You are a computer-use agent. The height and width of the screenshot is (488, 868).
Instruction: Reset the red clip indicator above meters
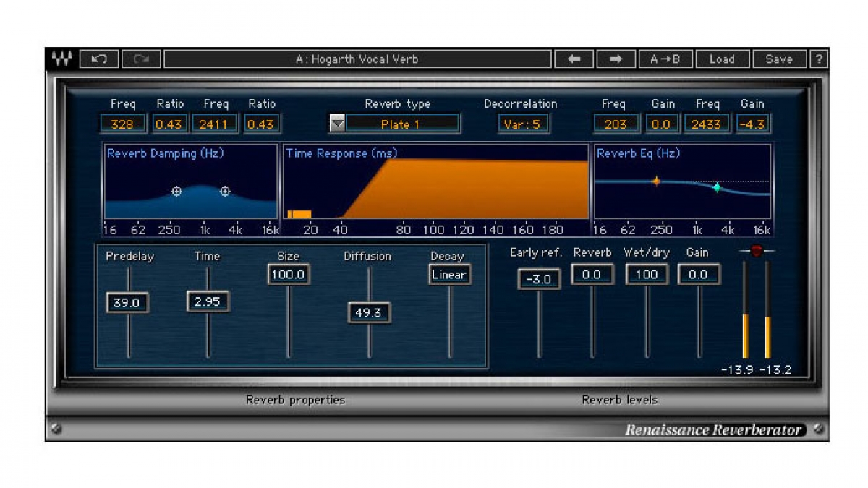click(757, 251)
